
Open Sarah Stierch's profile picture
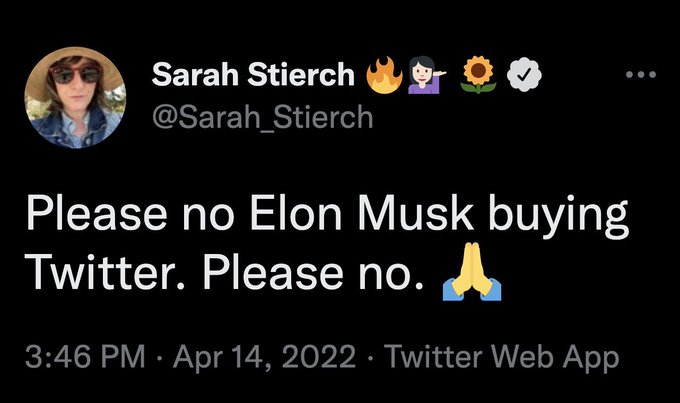pos(76,98)
